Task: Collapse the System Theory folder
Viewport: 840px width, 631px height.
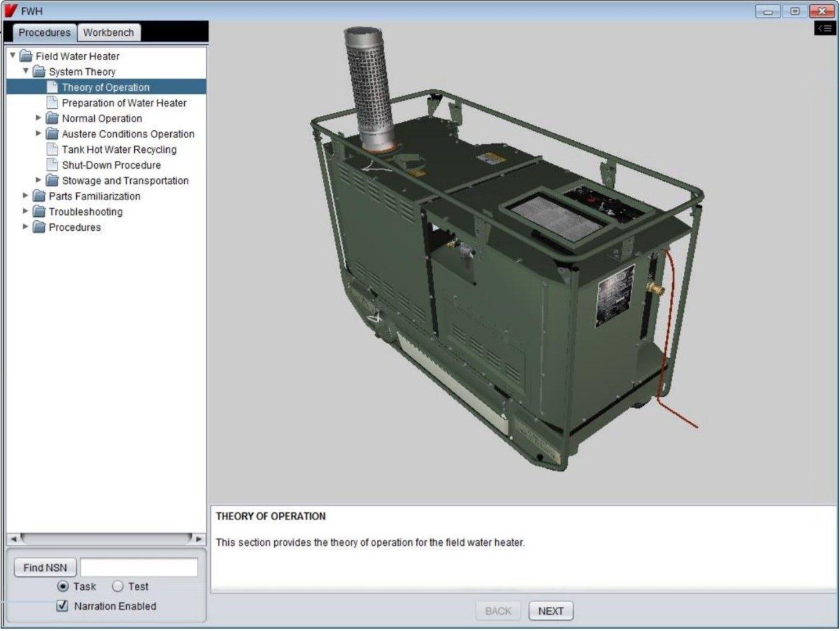Action: point(25,71)
